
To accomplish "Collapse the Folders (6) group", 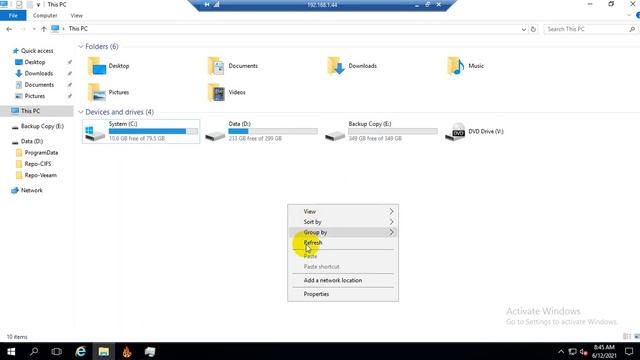I will point(81,47).
